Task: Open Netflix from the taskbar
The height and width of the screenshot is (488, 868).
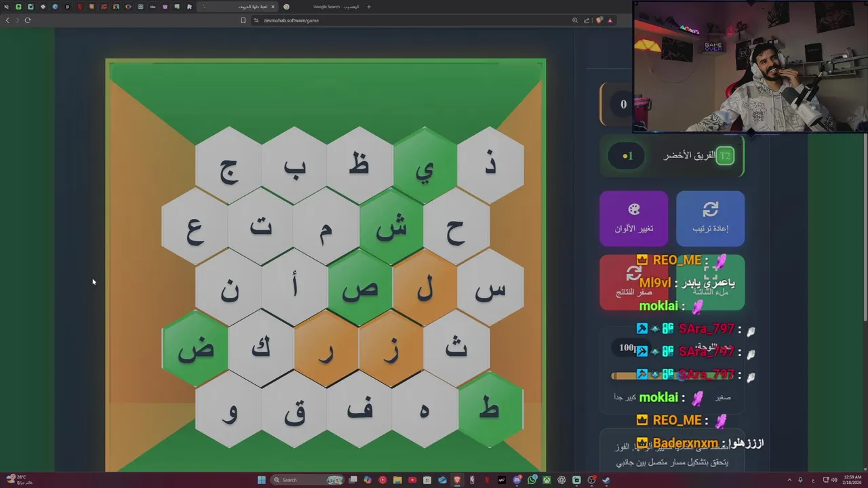Action: tap(487, 480)
